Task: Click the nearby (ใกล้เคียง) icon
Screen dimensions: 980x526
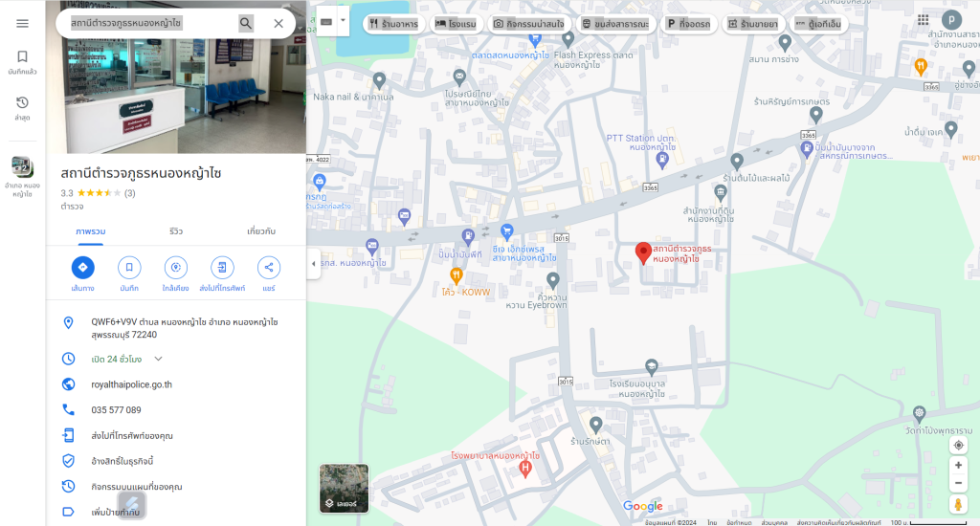Action: coord(175,268)
